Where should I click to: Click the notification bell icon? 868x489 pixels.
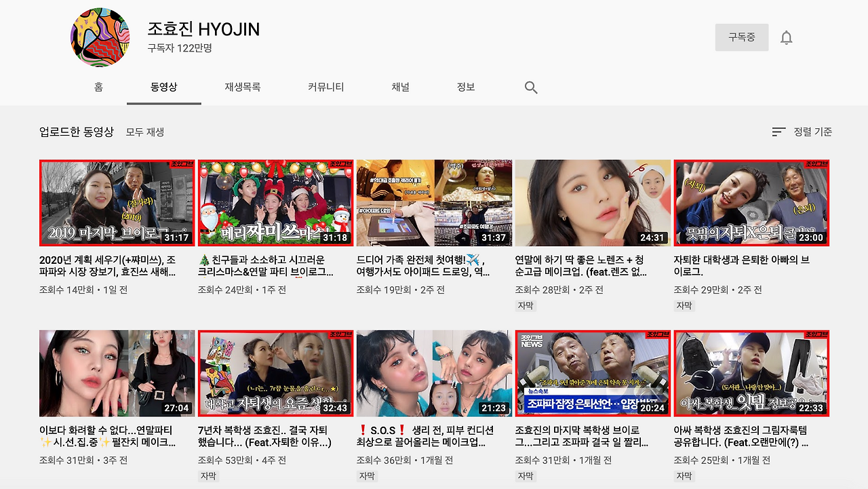tap(787, 37)
